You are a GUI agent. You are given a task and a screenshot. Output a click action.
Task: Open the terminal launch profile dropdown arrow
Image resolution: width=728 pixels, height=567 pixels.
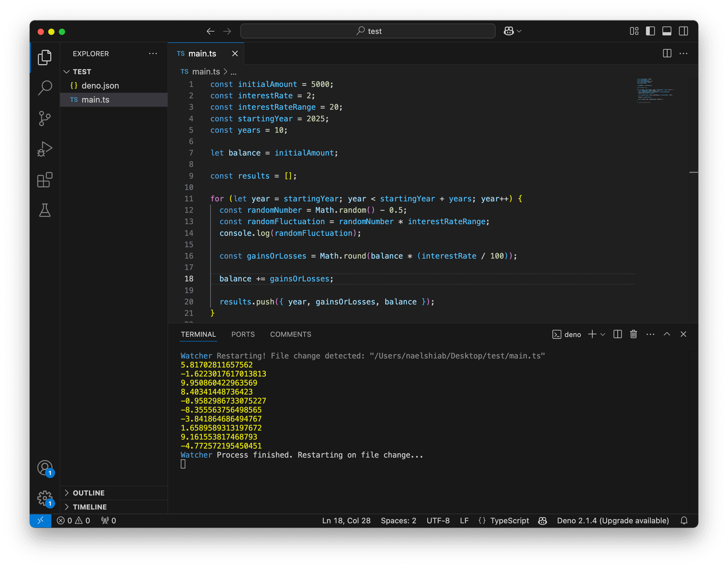coord(603,334)
